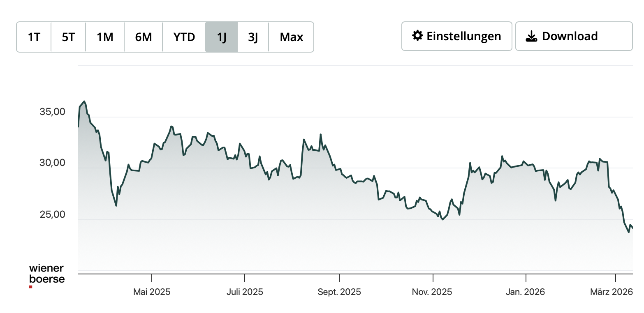This screenshot has height=313, width=644.
Task: Select the Sept. 2025 axis label
Action: point(339,292)
